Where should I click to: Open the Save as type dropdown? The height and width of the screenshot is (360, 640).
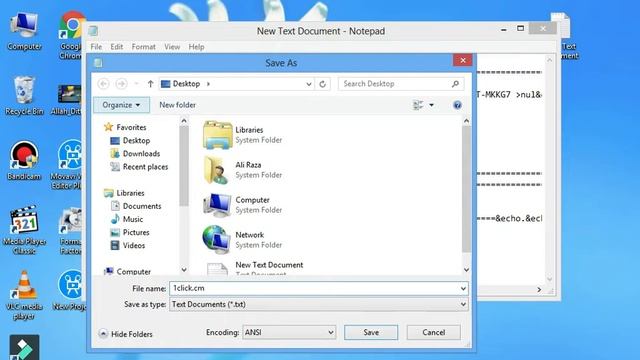319,304
